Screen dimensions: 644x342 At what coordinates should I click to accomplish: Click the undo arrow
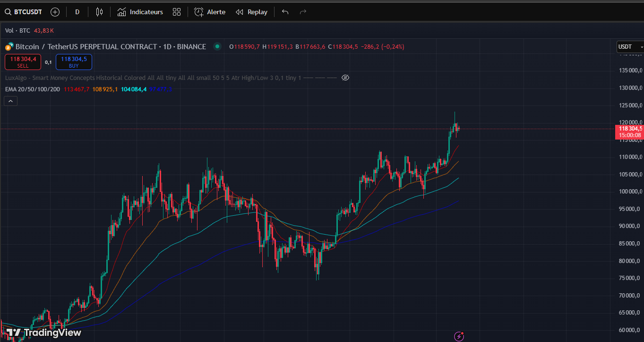click(x=285, y=12)
